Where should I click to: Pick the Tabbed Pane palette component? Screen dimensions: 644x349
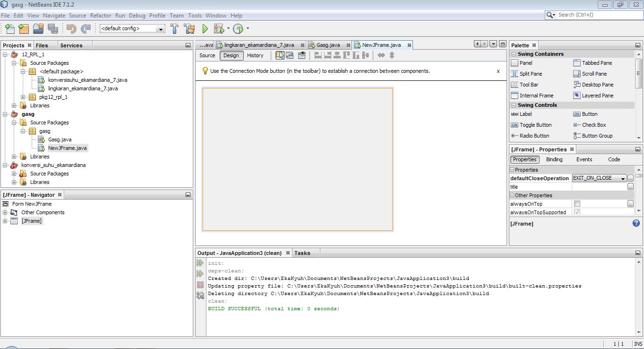592,63
